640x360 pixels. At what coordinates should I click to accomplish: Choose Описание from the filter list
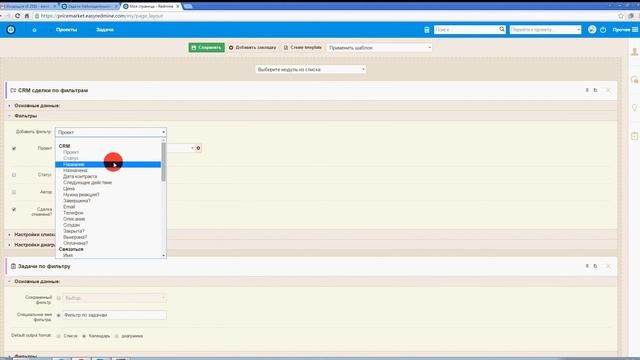[x=108, y=219]
